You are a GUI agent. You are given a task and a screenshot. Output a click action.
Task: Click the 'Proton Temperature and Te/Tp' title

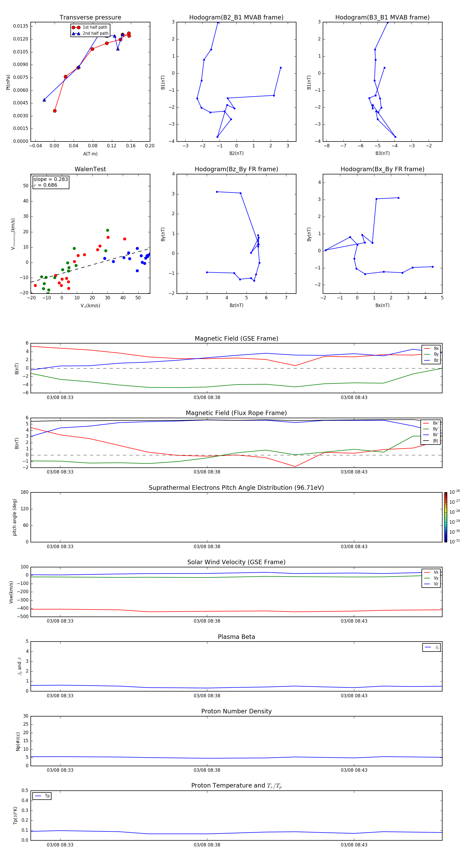(236, 785)
